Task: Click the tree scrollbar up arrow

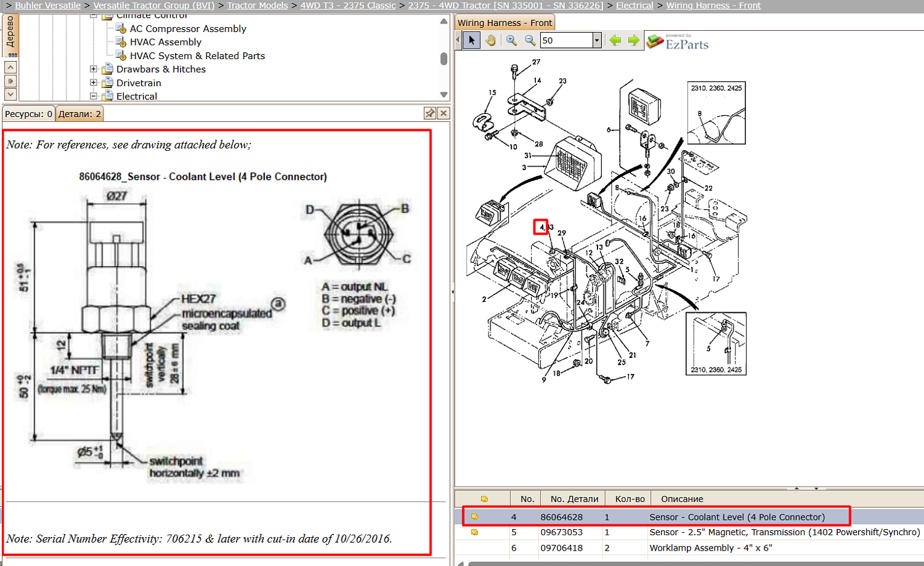Action: pos(444,21)
